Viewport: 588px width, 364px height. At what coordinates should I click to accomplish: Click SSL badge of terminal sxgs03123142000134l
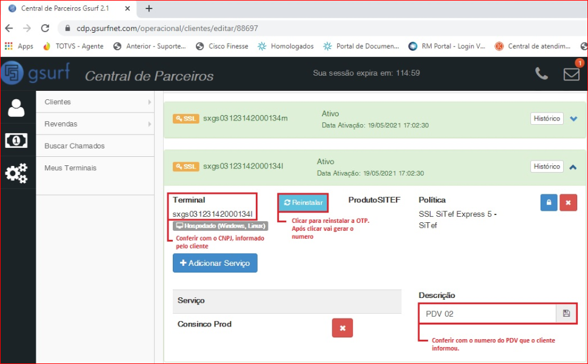click(x=186, y=167)
